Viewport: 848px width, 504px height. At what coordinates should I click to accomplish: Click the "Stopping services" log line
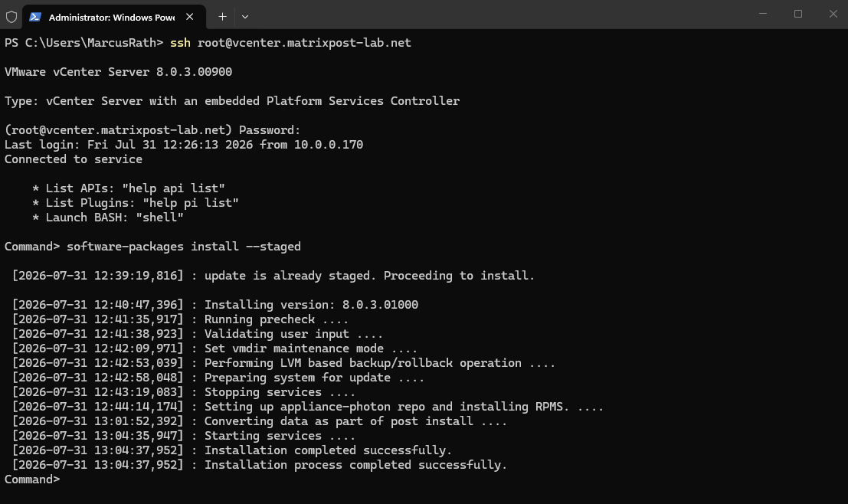click(x=184, y=393)
